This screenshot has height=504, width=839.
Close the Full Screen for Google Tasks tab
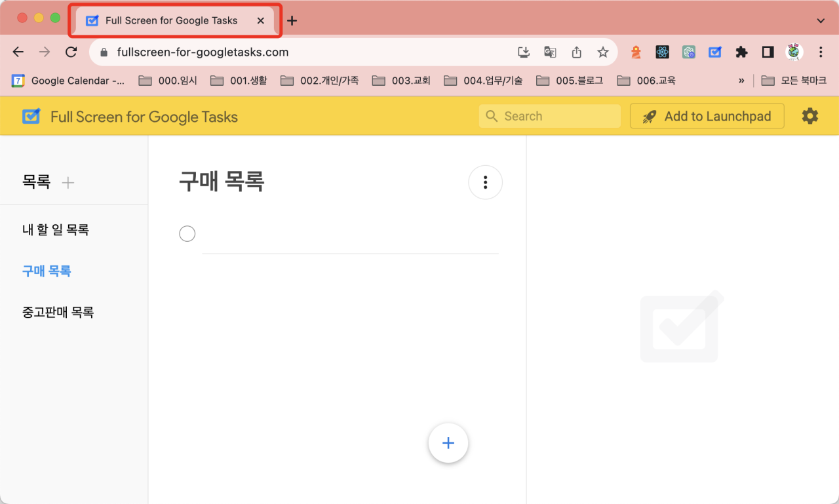click(x=261, y=21)
